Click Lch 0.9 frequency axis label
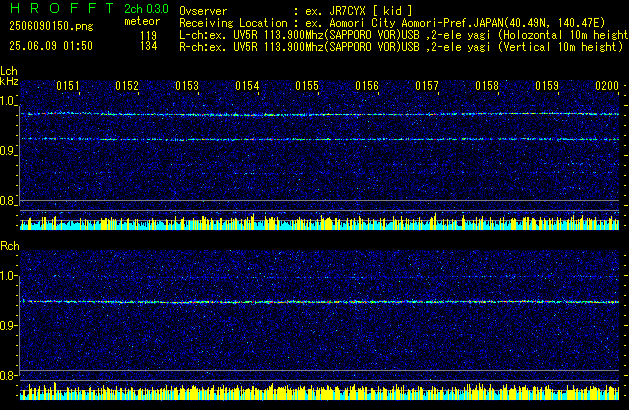This screenshot has height=410, width=629. 8,151
